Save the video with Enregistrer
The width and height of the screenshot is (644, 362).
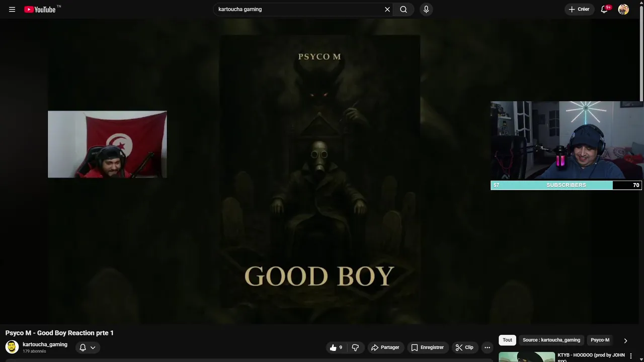[x=427, y=347]
